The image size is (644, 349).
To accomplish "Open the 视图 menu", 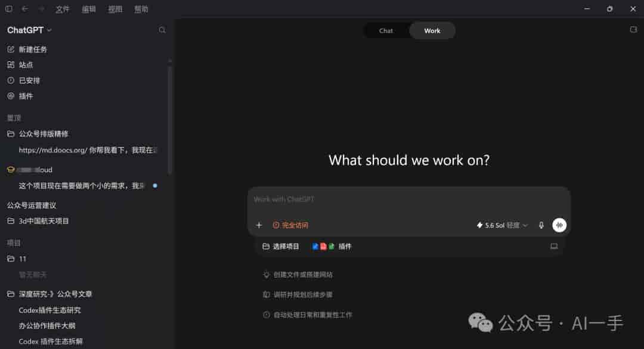I will pos(115,9).
